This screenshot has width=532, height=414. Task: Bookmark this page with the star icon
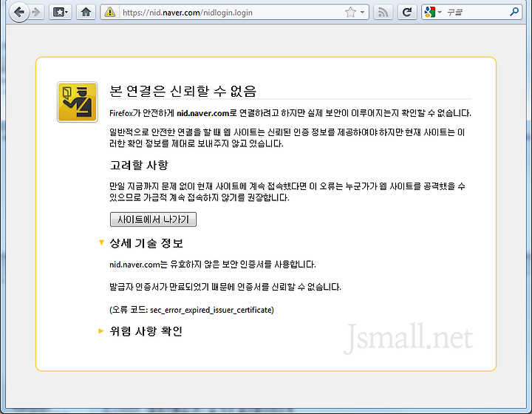pyautogui.click(x=350, y=13)
